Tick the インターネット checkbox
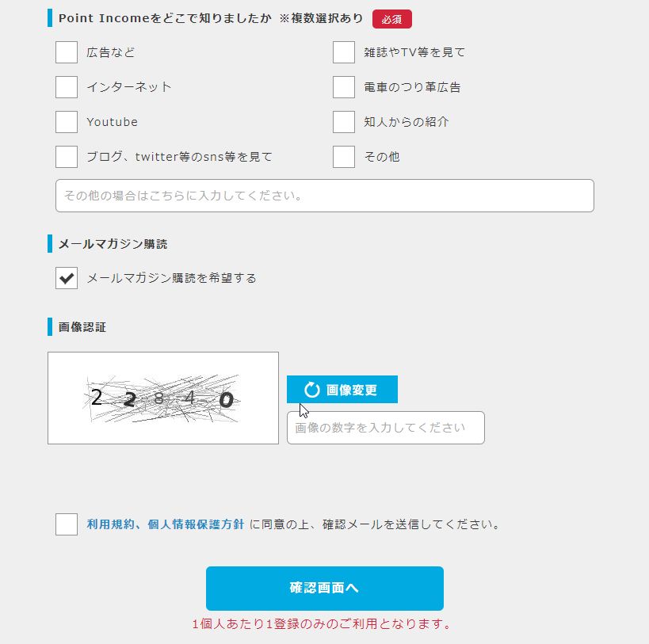 click(x=67, y=87)
